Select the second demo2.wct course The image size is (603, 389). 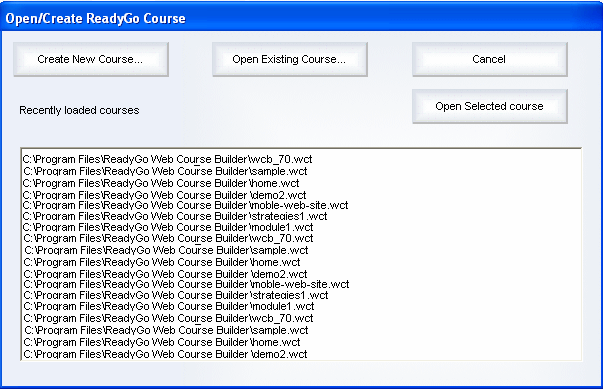tap(165, 274)
